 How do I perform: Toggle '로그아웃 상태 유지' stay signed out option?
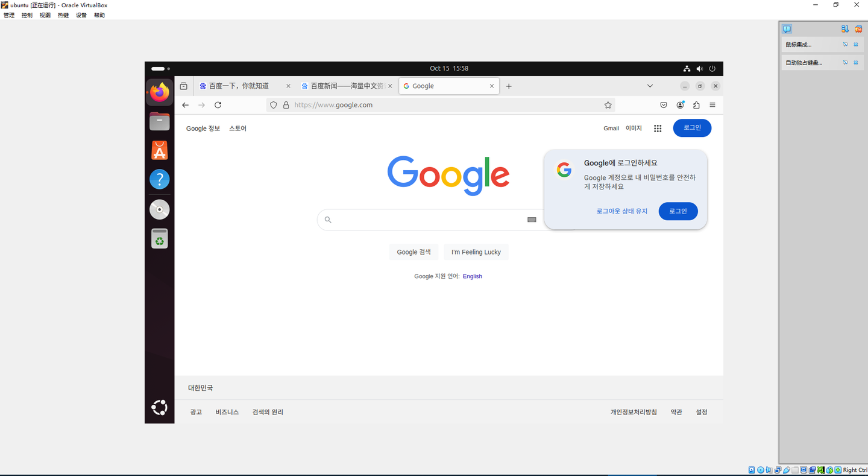pos(621,211)
